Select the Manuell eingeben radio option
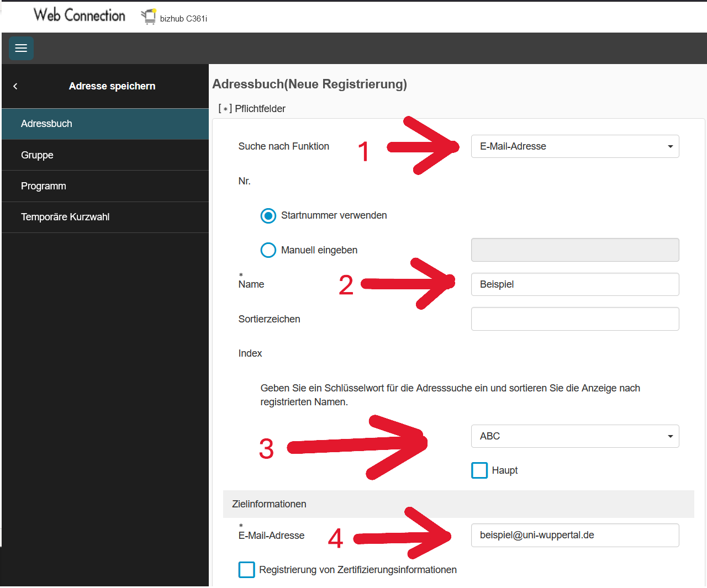The width and height of the screenshot is (707, 588). click(268, 250)
